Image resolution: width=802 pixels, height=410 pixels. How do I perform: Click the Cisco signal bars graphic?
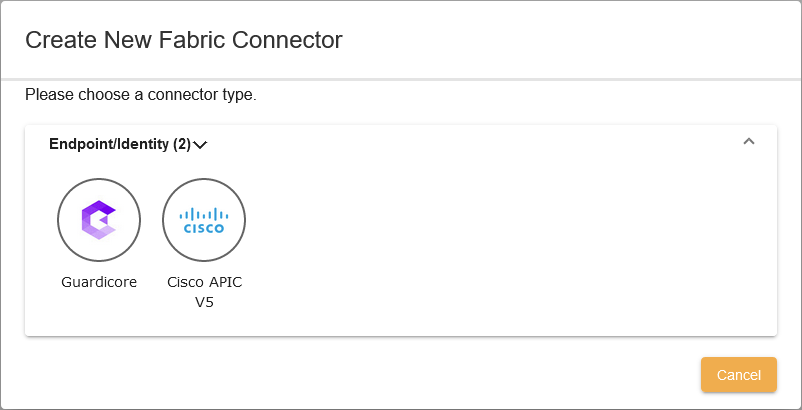point(204,214)
